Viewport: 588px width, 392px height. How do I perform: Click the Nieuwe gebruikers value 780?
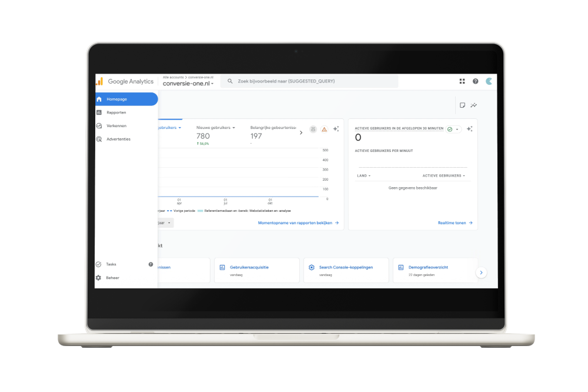tap(203, 137)
